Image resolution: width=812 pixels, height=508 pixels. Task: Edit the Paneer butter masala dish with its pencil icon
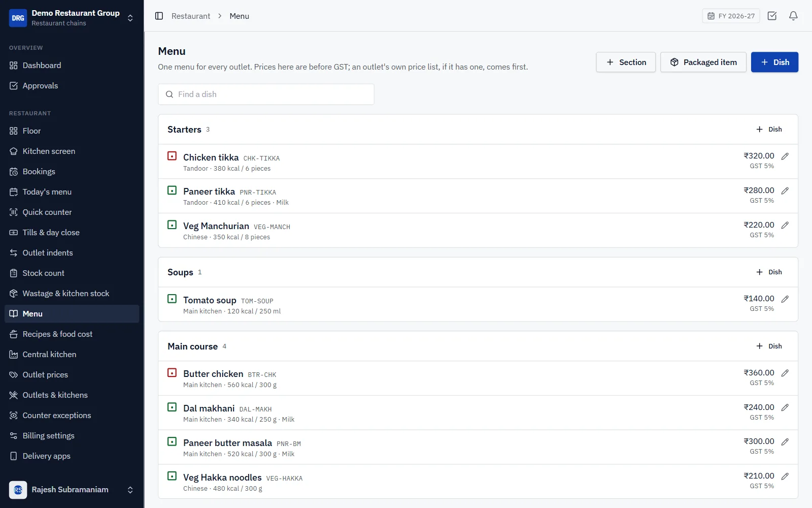[x=785, y=441]
